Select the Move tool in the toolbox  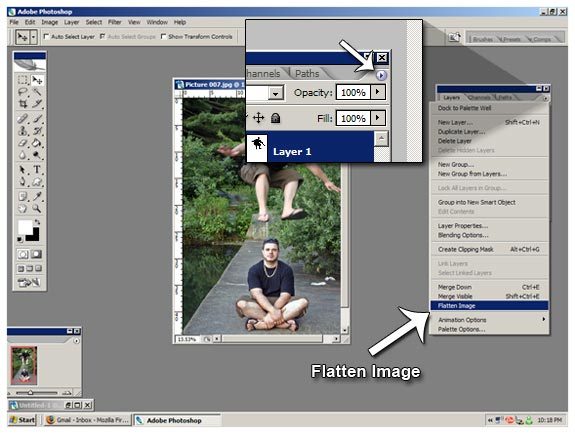tap(37, 80)
